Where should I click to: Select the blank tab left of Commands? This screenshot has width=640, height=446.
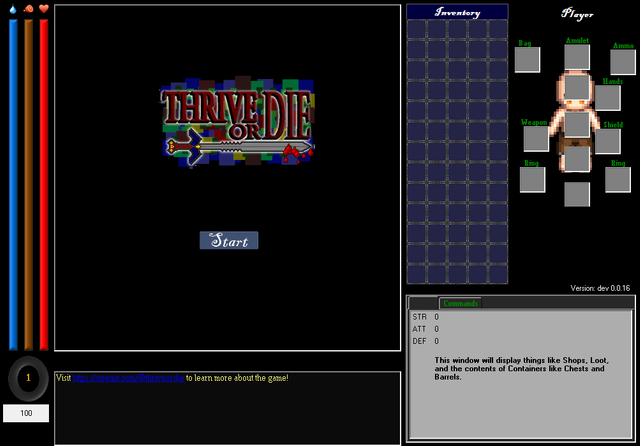424,303
